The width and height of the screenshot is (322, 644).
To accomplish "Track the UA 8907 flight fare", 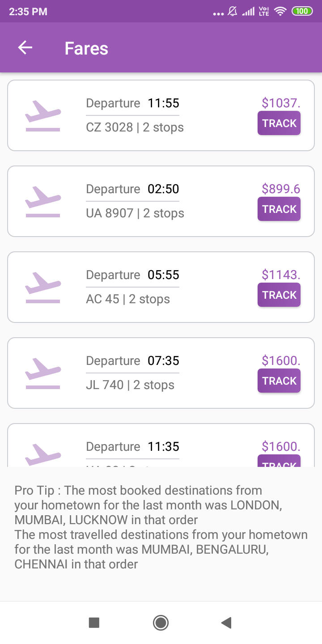I will pyautogui.click(x=279, y=209).
